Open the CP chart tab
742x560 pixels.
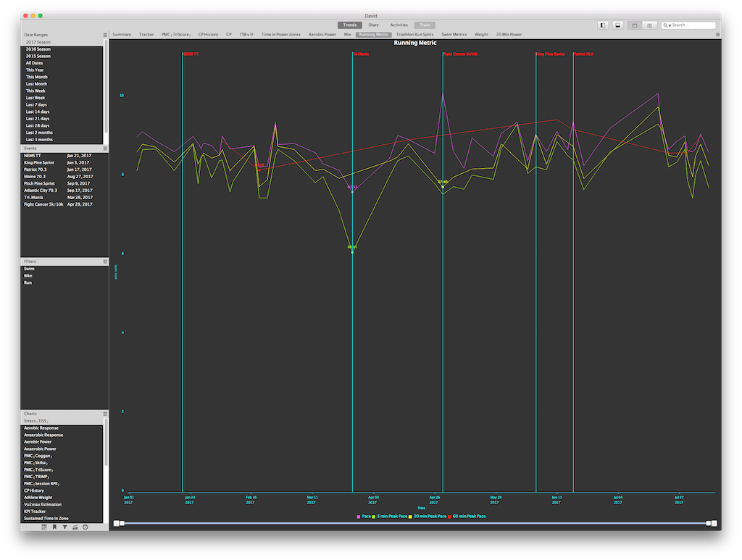point(228,35)
